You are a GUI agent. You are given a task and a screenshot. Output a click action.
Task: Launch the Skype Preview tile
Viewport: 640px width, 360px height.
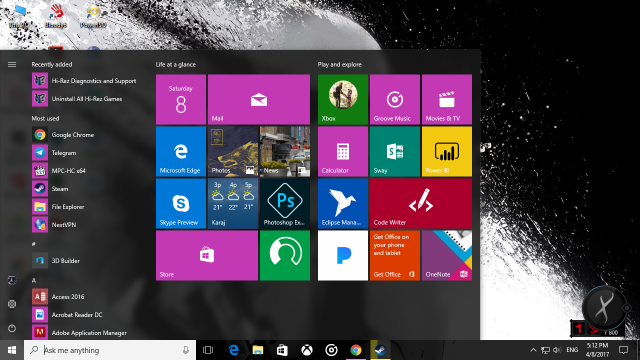[181, 203]
